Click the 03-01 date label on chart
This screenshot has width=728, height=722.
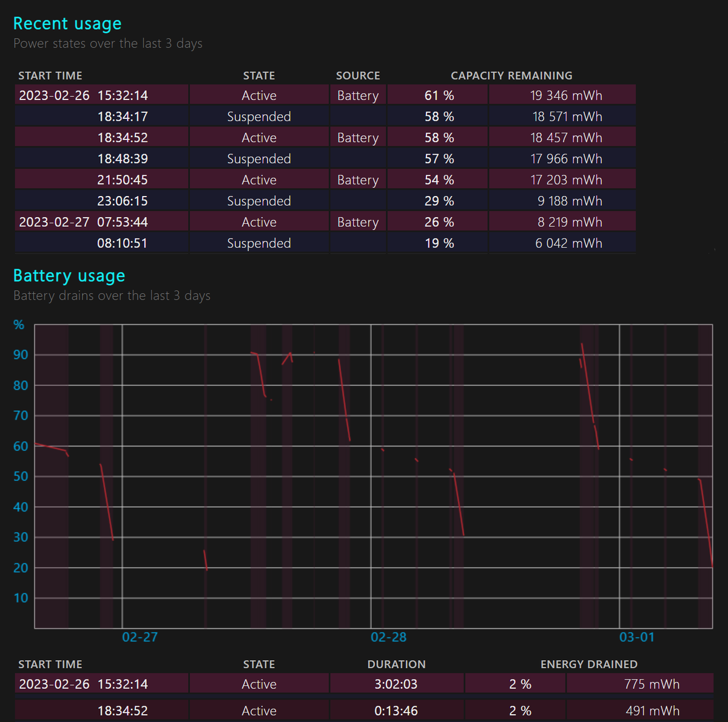click(637, 637)
